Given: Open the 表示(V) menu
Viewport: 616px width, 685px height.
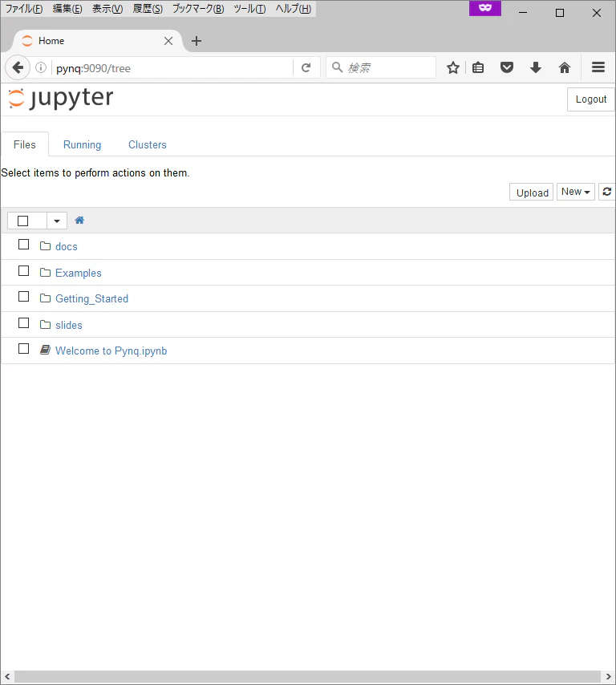Looking at the screenshot, I should click(107, 9).
